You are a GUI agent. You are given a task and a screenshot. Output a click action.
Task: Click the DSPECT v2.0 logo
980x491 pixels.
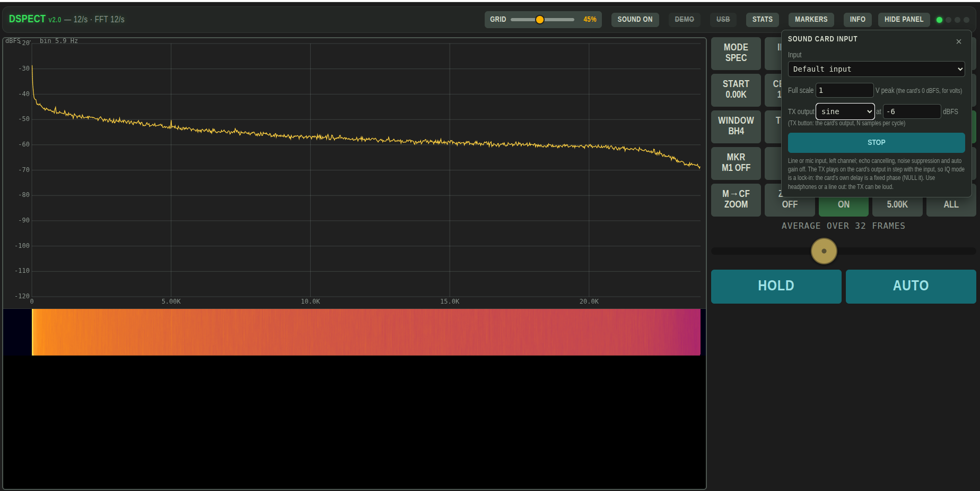coord(35,19)
